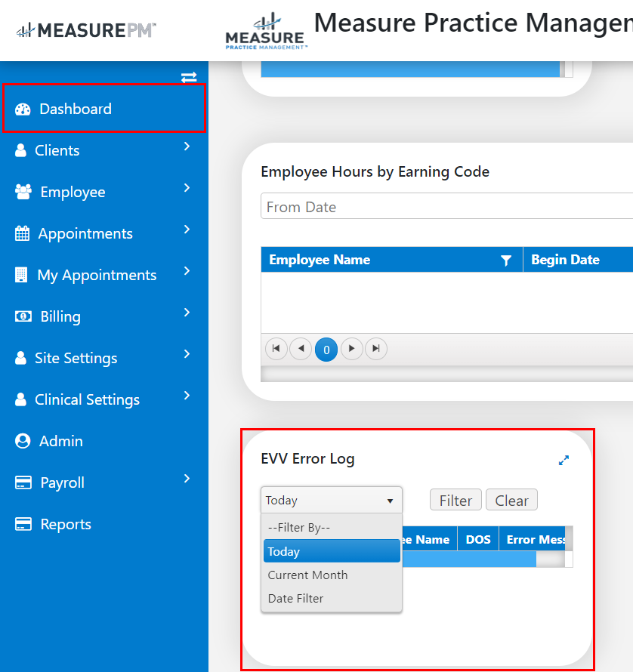
Task: Click the Measure Practice Management logo
Action: point(266,32)
